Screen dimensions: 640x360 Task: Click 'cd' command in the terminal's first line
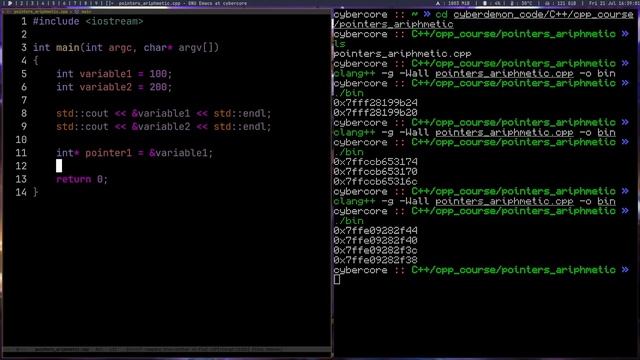[441, 15]
